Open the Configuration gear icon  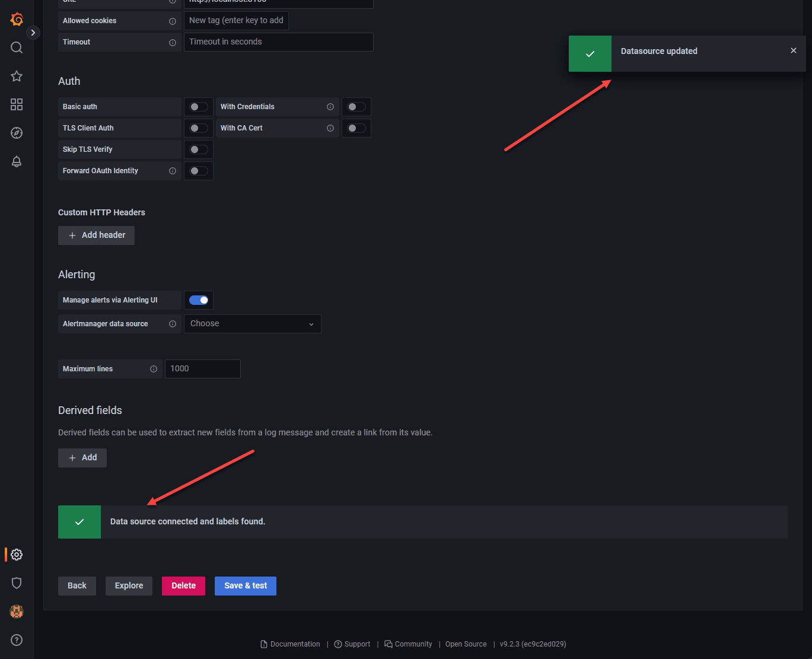pos(17,555)
